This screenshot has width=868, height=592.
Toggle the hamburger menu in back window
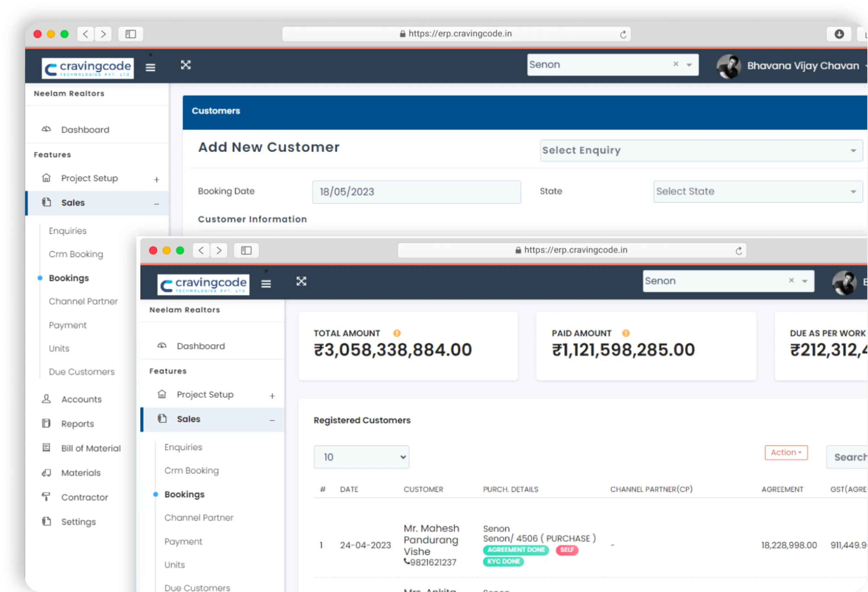[151, 67]
